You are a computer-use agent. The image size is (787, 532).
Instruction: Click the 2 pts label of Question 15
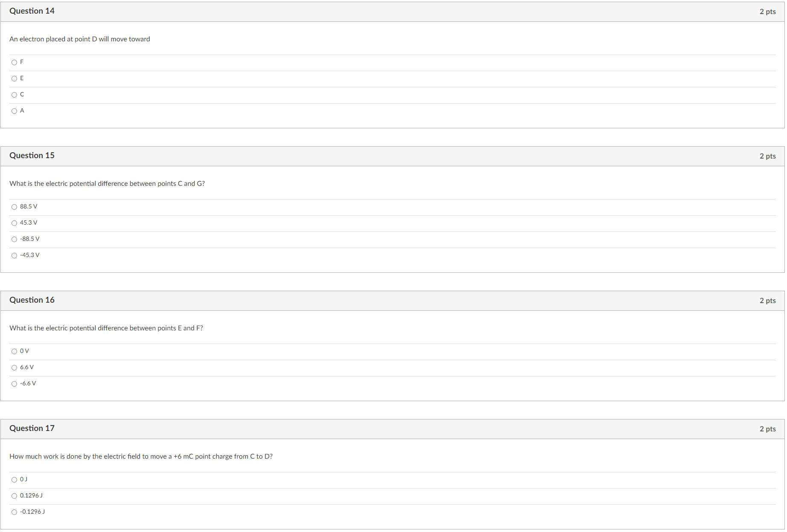[x=767, y=156]
